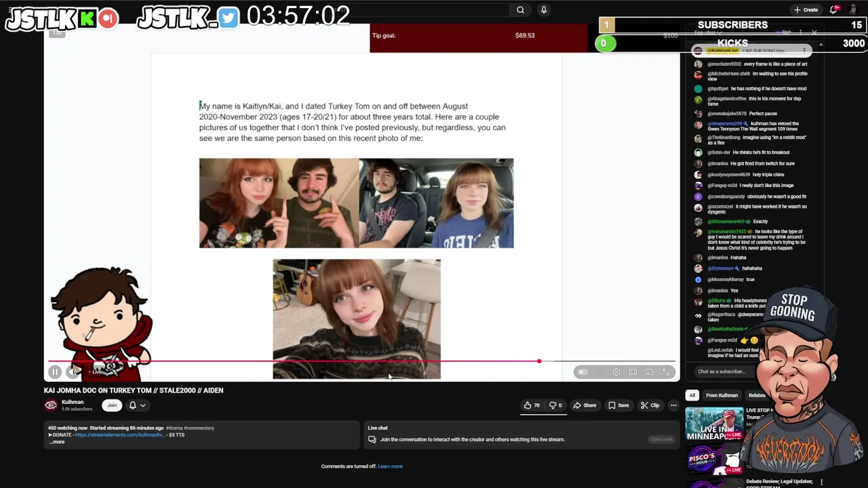Pause the live video
Viewport: 868px width, 488px height.
(55, 371)
